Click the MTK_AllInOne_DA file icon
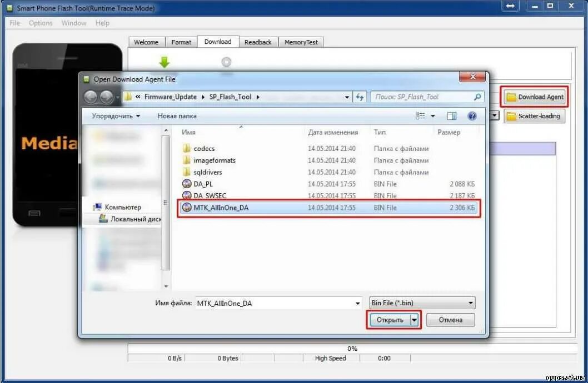This screenshot has width=588, height=383. [x=187, y=208]
